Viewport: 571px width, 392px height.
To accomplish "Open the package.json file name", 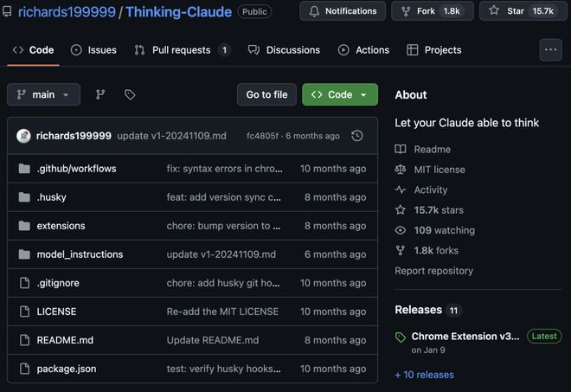I will [x=67, y=369].
